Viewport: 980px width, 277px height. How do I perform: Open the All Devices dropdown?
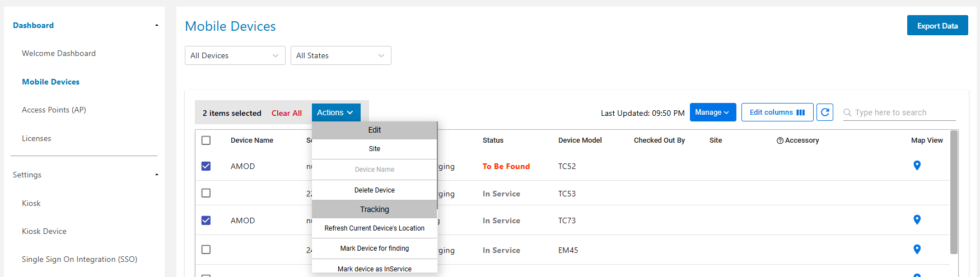point(235,55)
